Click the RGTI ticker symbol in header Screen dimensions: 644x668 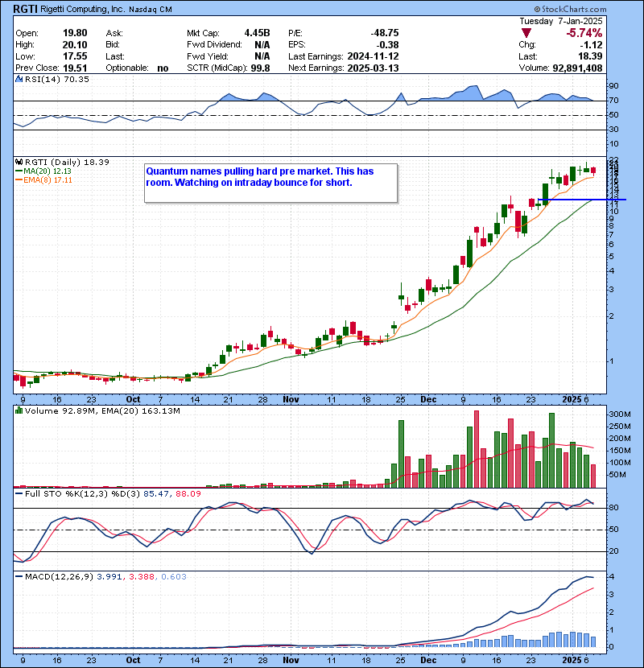tap(25, 9)
